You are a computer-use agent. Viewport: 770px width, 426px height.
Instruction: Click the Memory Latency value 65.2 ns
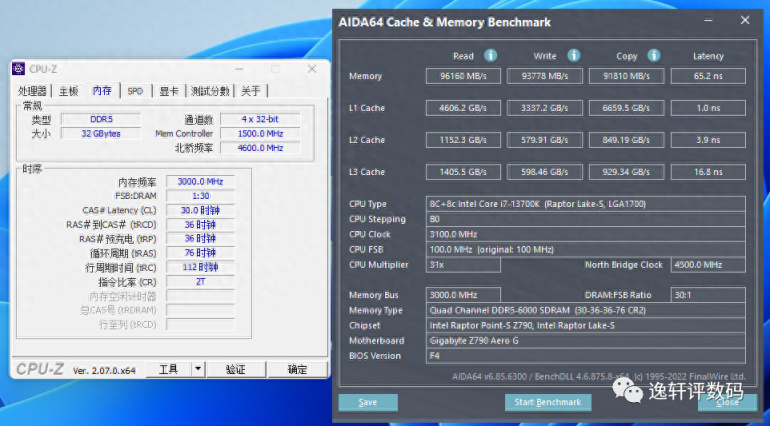pos(708,76)
